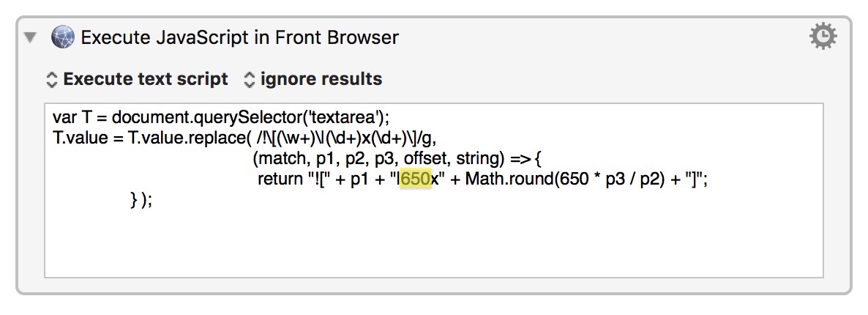
Task: Place cursor at the closing } ); line
Action: click(x=141, y=200)
